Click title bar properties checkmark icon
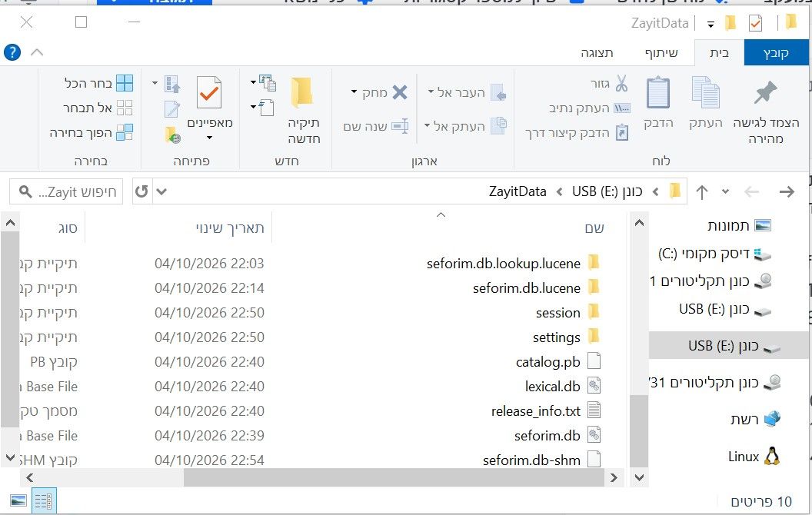The image size is (812, 515). [755, 23]
